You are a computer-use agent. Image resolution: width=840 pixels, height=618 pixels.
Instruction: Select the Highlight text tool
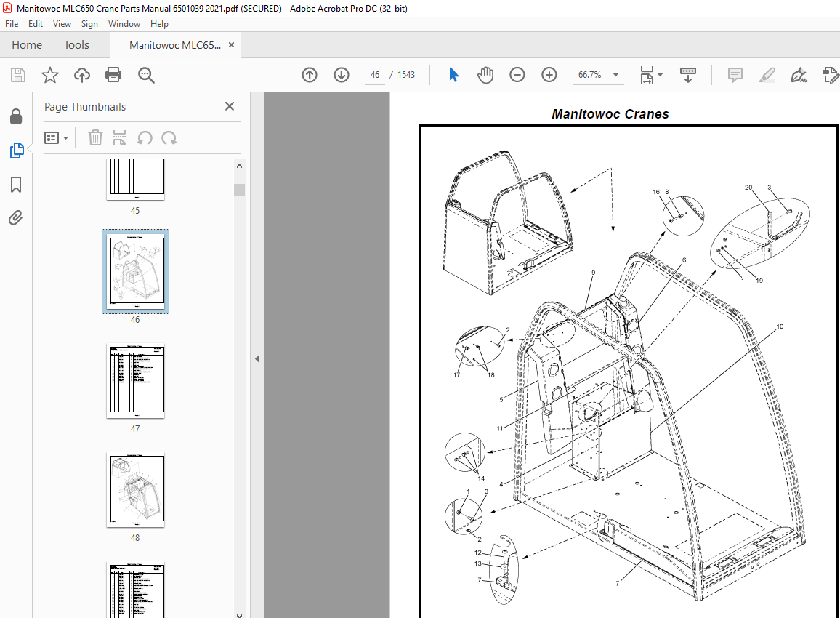(x=767, y=74)
